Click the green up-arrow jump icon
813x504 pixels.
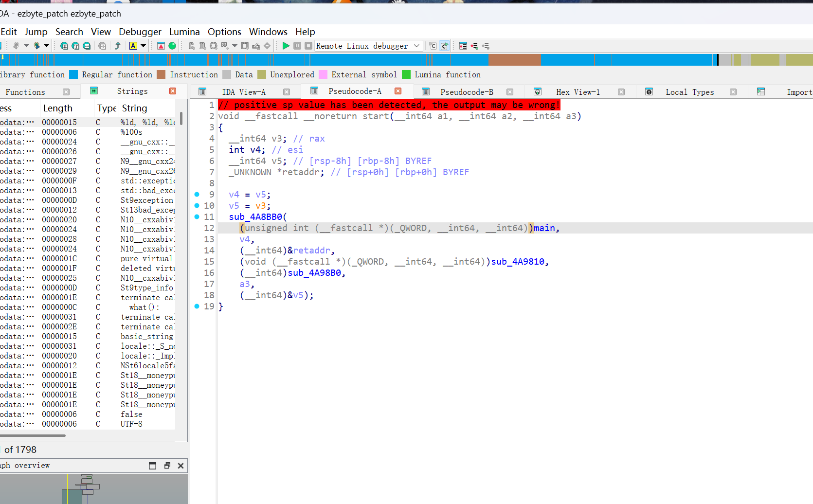pyautogui.click(x=117, y=46)
